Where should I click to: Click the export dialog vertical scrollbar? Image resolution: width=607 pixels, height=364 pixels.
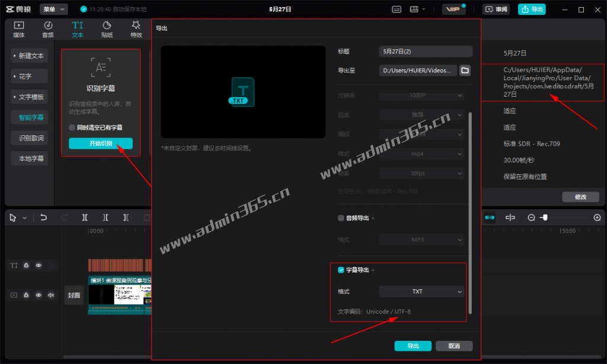[x=470, y=213]
